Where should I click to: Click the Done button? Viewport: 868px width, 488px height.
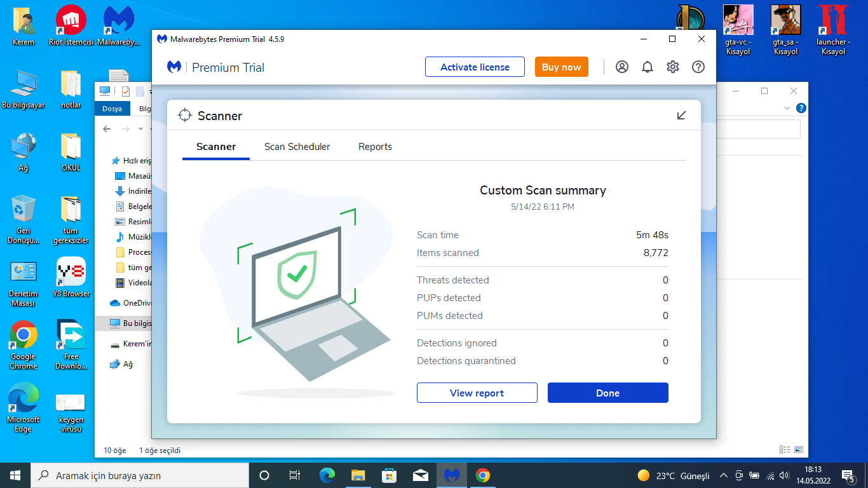(608, 393)
